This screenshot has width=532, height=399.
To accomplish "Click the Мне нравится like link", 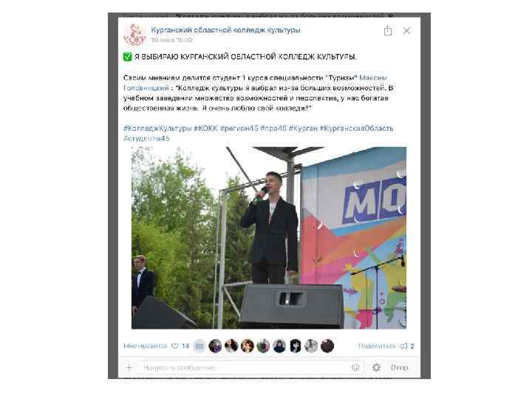I will pyautogui.click(x=146, y=346).
